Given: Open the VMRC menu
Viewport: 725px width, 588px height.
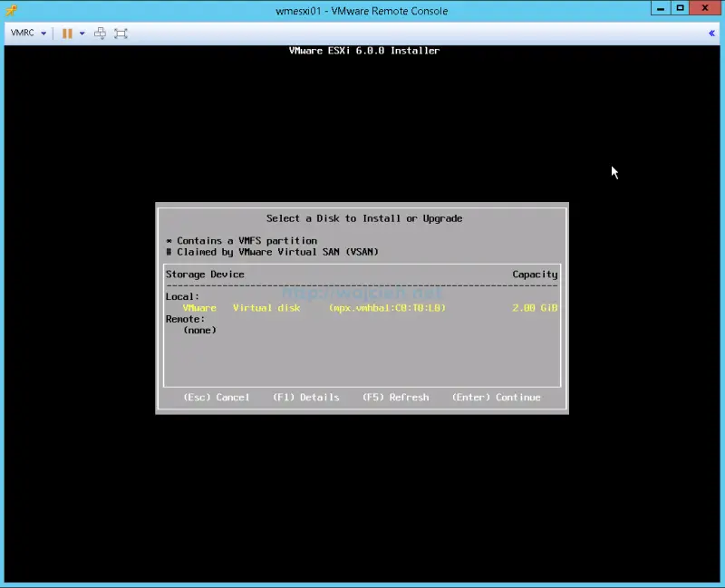Looking at the screenshot, I should pyautogui.click(x=21, y=33).
